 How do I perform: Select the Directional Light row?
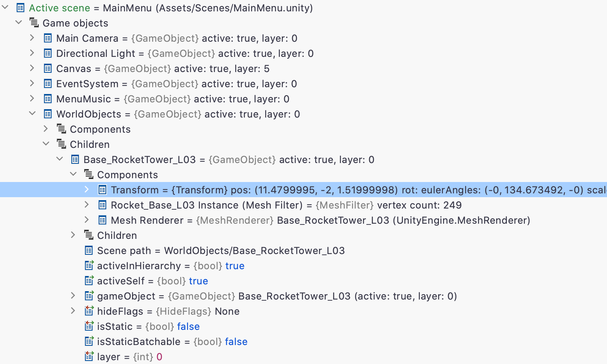[303, 53]
